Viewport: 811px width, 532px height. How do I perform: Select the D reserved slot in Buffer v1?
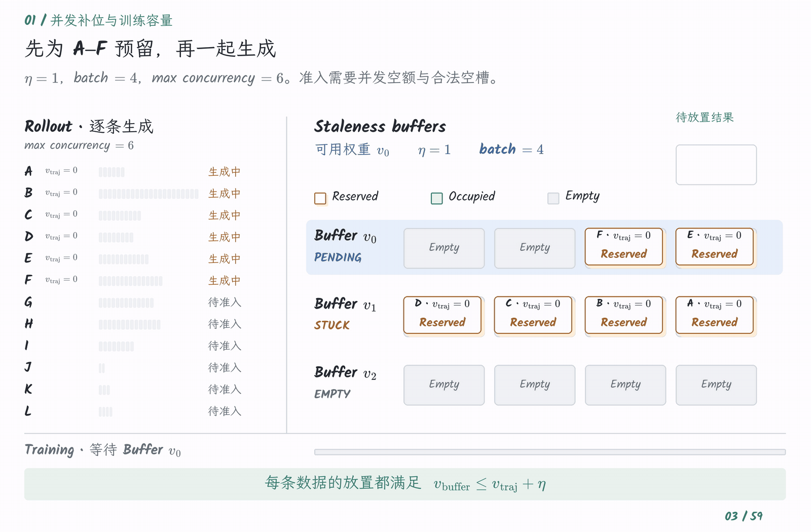pyautogui.click(x=443, y=315)
